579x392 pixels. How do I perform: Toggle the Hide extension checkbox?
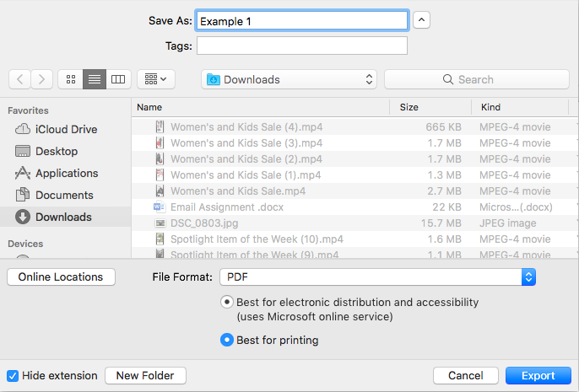[x=13, y=375]
